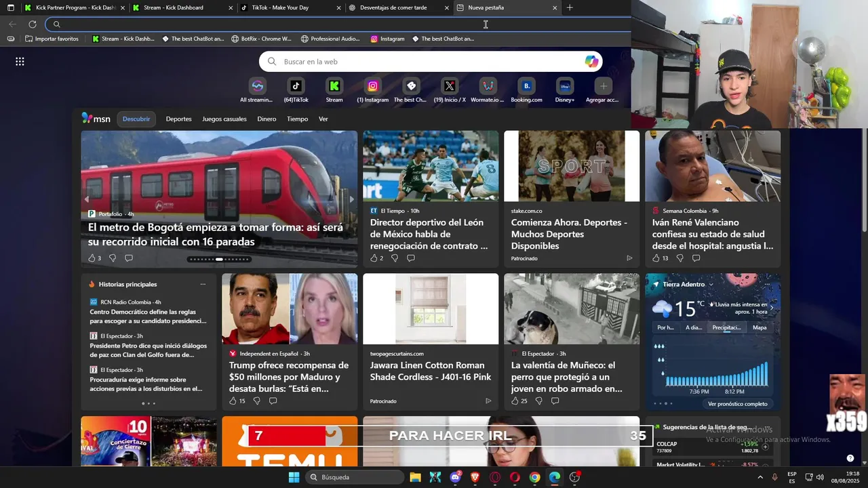868x488 pixels.
Task: Switch to the Stream - Kick Dashboard tab
Action: (x=183, y=8)
